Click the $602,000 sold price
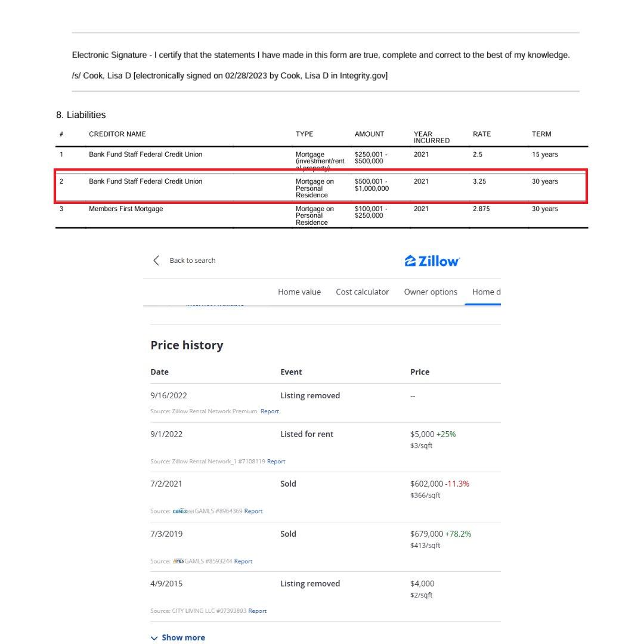Image resolution: width=644 pixels, height=644 pixels. (x=426, y=484)
